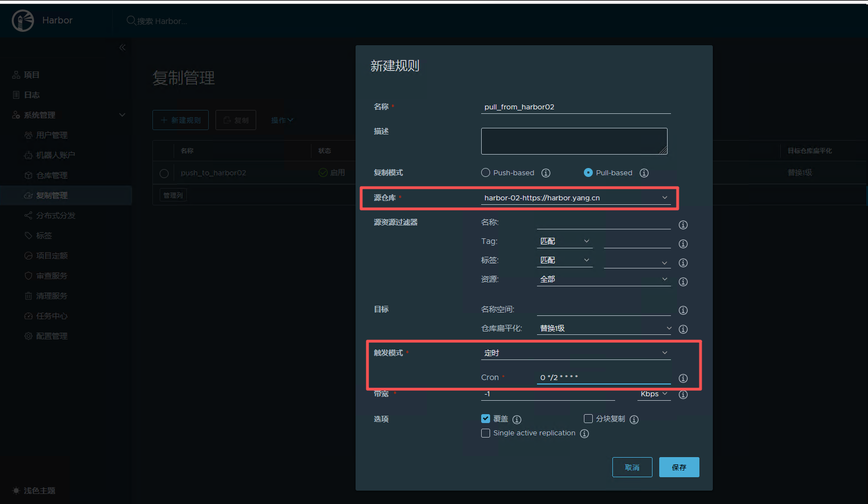Screen dimensions: 868x504
Task: Open the 源仓库 registry dropdown
Action: coord(576,198)
